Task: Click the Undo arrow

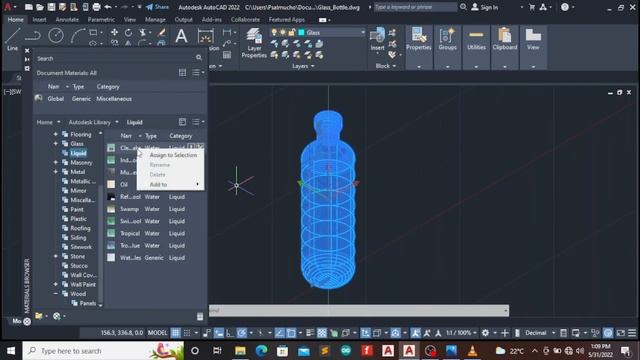Action: point(108,7)
